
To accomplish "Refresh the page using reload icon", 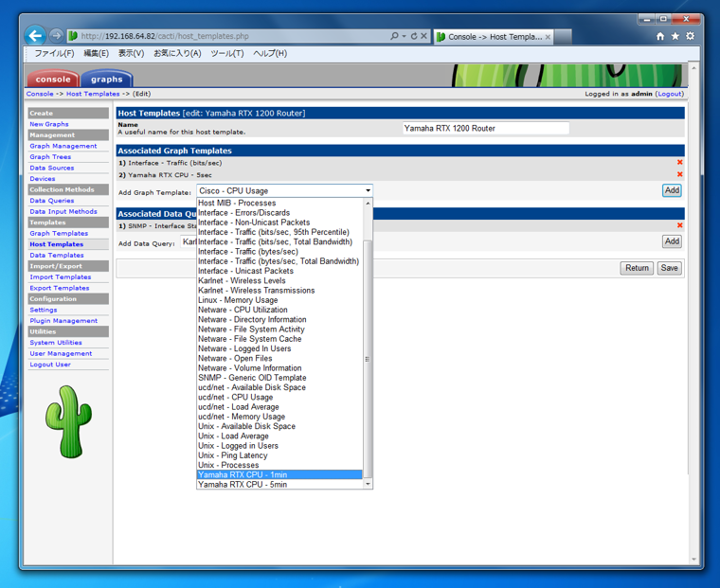I will 414,36.
